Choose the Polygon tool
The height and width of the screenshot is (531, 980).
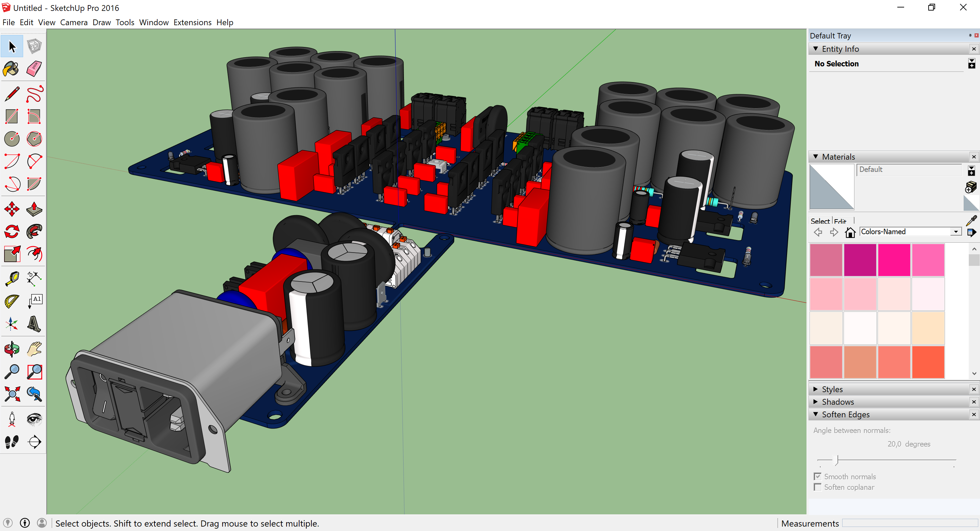(34, 139)
